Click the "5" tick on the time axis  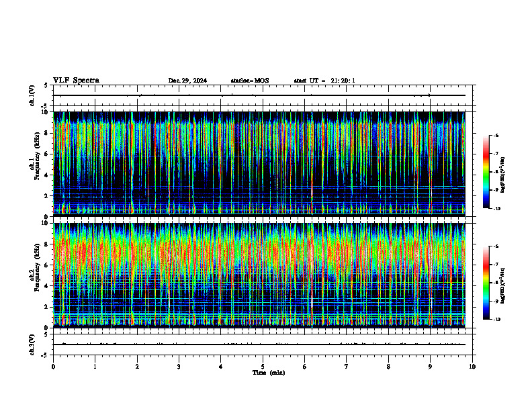263,367
